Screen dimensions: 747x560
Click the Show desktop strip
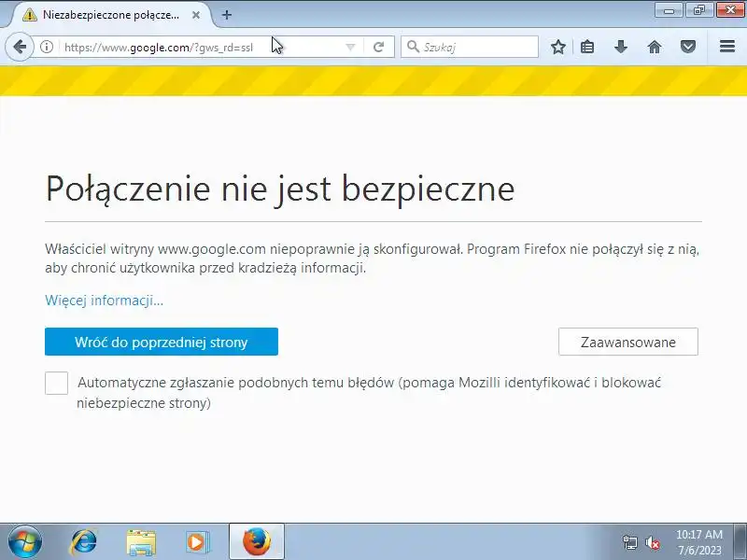741,541
